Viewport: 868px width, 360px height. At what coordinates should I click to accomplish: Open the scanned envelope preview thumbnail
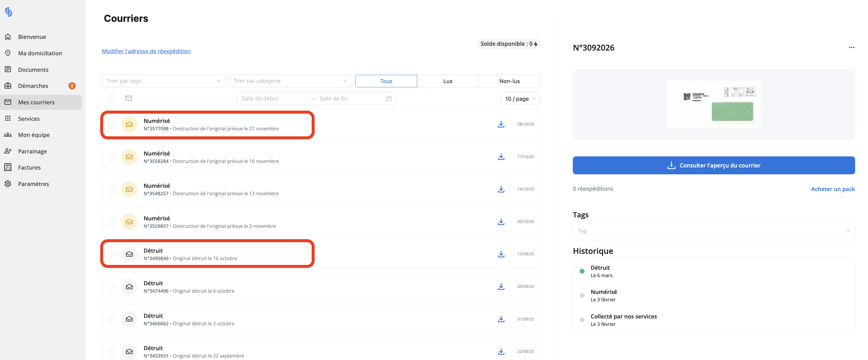pyautogui.click(x=713, y=105)
